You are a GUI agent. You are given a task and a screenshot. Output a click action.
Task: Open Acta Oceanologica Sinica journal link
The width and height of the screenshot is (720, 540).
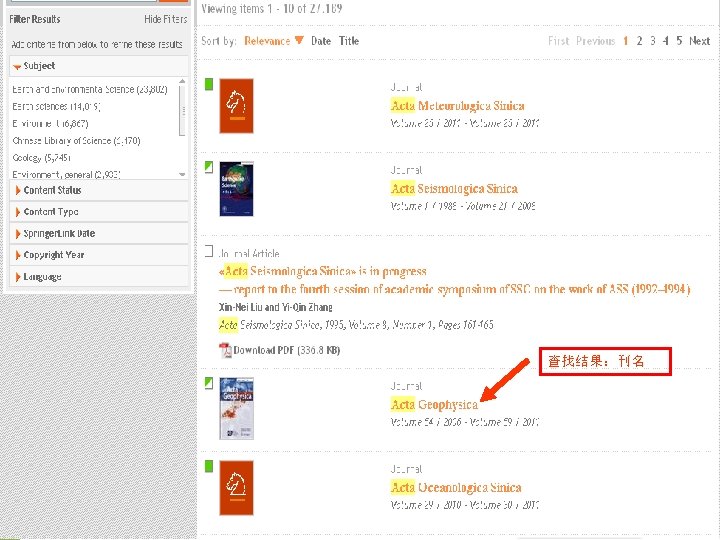click(456, 488)
